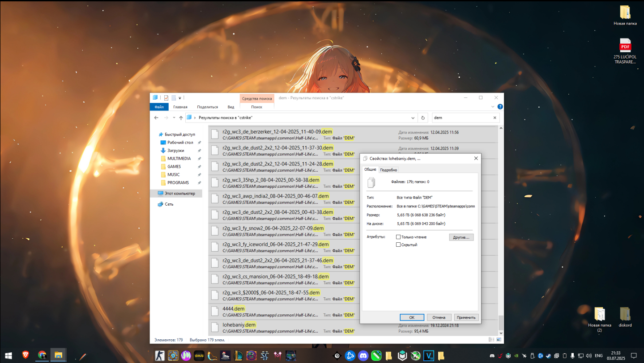The height and width of the screenshot is (363, 644).
Task: Open the volume tray icon
Action: pyautogui.click(x=588, y=356)
